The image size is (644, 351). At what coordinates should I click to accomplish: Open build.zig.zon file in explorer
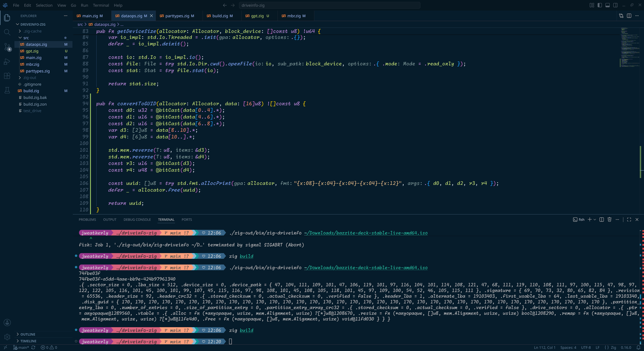[44, 104]
